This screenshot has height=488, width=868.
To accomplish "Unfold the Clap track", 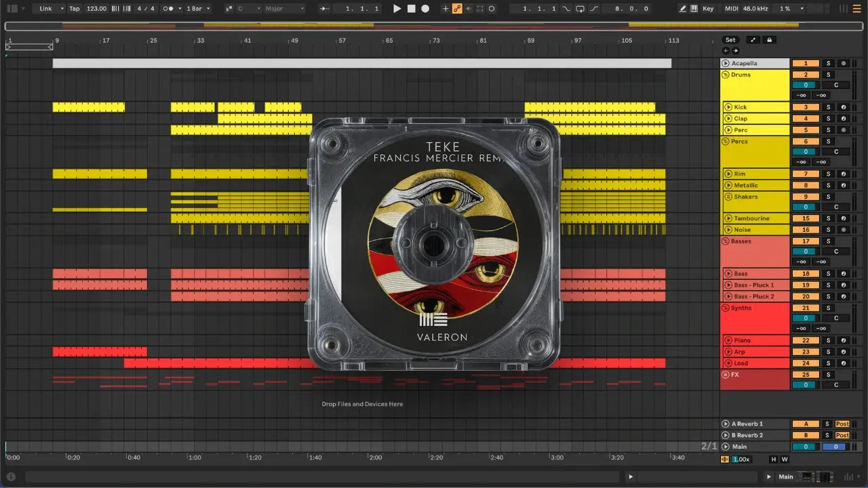I will click(x=728, y=119).
